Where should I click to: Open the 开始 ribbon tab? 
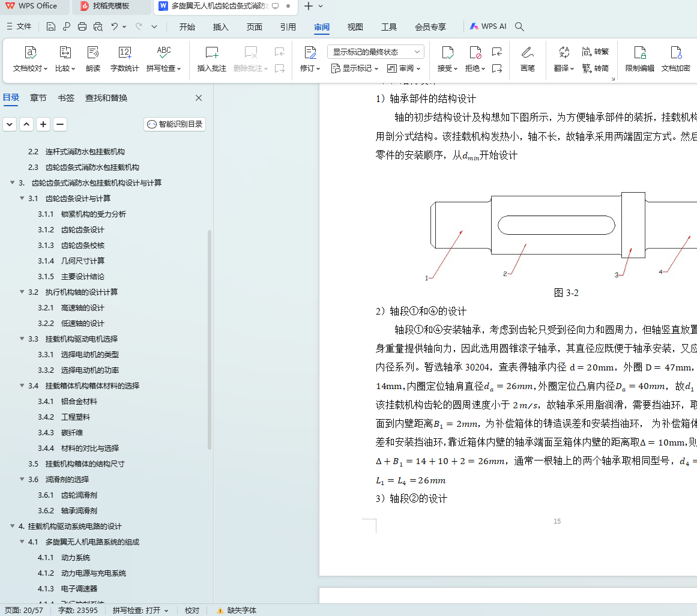(x=187, y=27)
